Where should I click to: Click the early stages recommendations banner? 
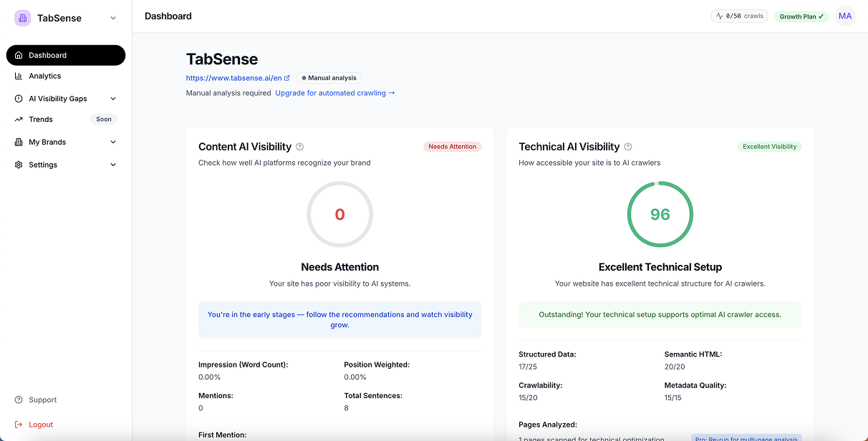pos(339,319)
